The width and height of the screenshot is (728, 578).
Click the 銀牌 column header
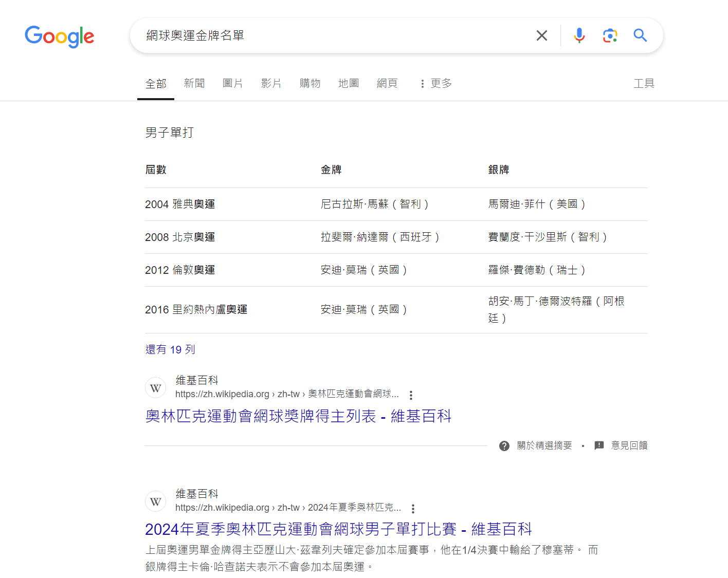tap(499, 170)
